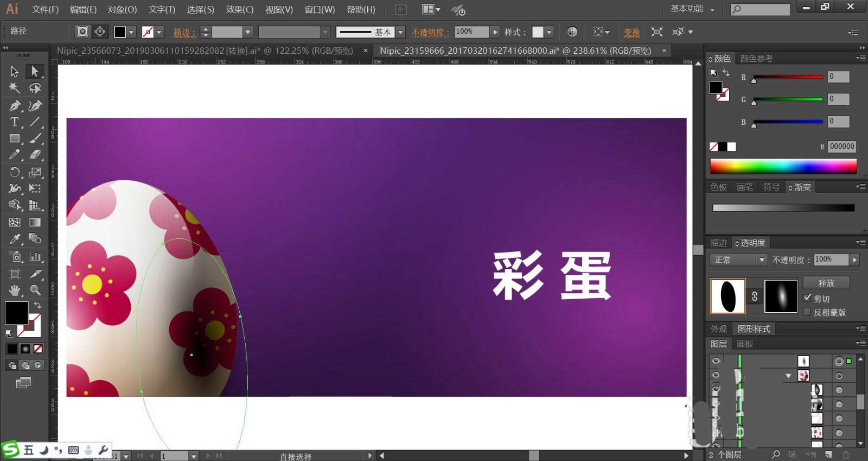Select the Line Segment tool
868x461 pixels.
click(35, 122)
